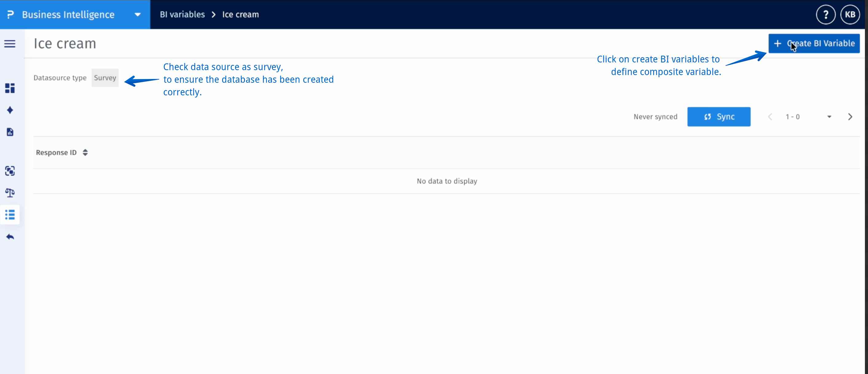Navigate to BI variables breadcrumb
Screen dimensions: 868x374
coord(182,14)
